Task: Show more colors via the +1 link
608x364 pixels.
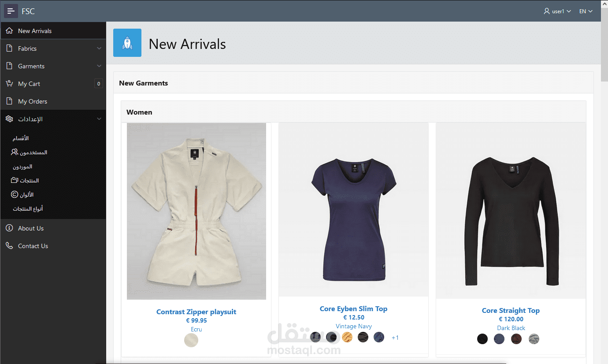Action: click(x=395, y=338)
